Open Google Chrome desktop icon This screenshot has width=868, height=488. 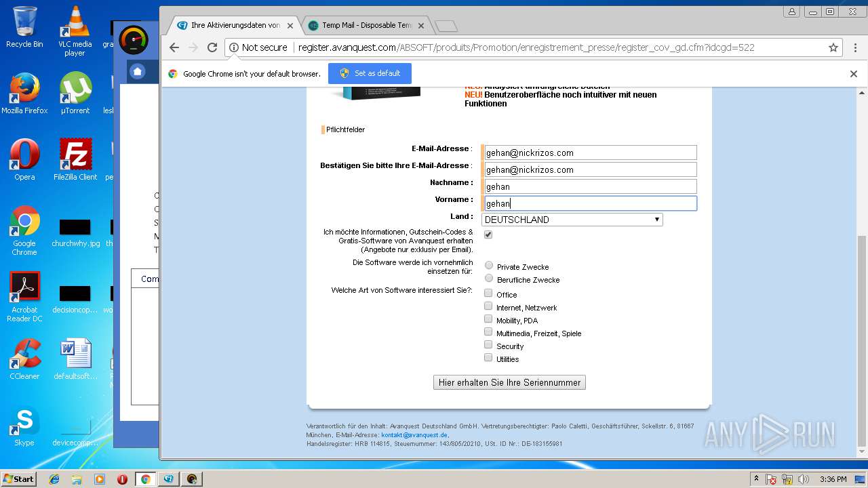[24, 230]
